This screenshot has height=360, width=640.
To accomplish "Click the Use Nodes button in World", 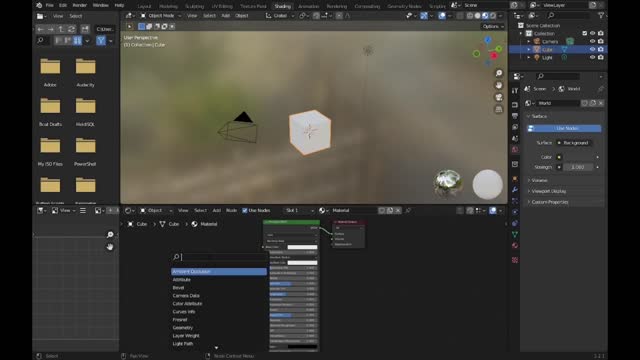I will pos(564,128).
